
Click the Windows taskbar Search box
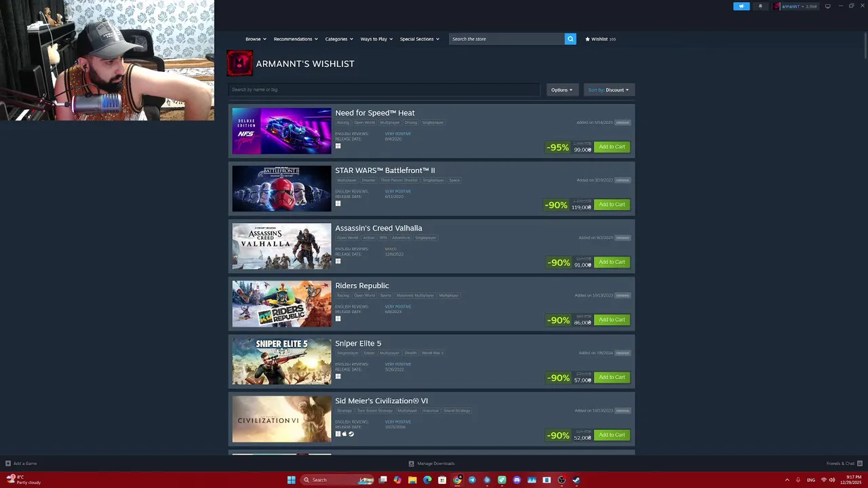click(338, 480)
